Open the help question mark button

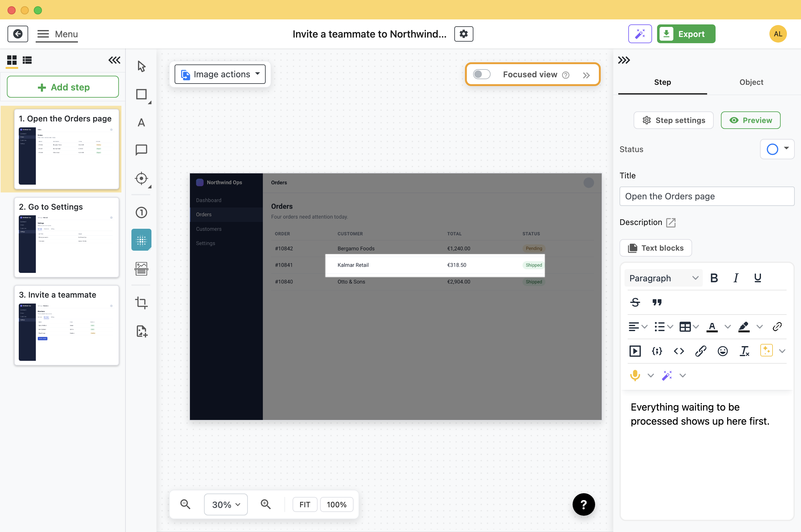coord(584,504)
